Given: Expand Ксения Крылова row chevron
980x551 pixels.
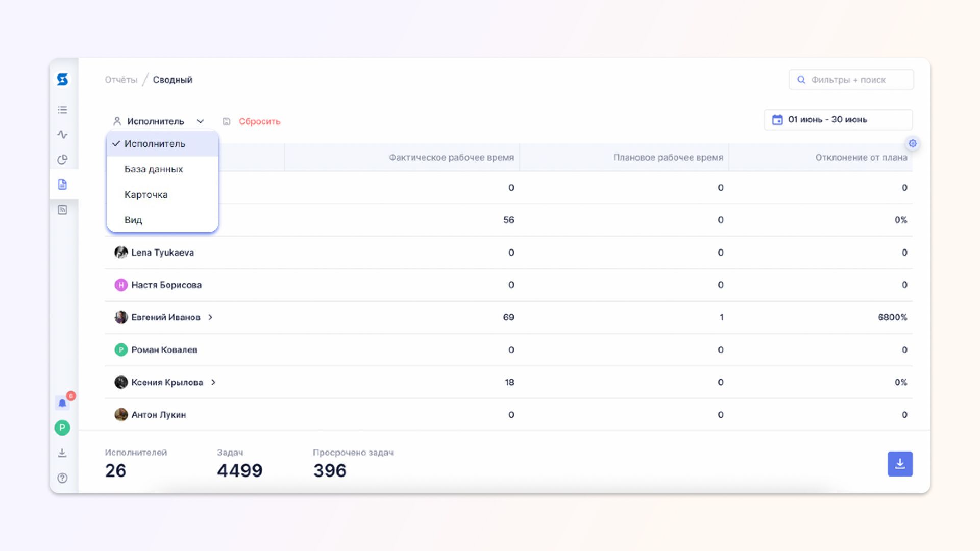Looking at the screenshot, I should pos(213,382).
